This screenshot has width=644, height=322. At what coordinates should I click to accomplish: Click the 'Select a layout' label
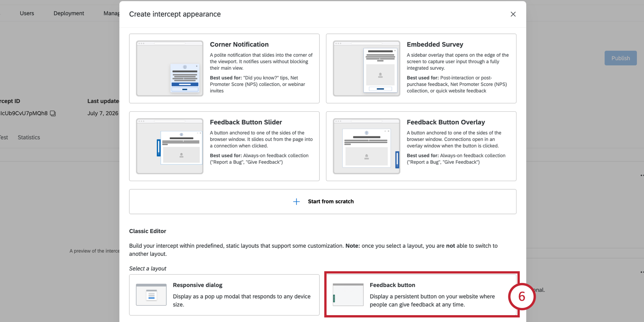point(148,269)
